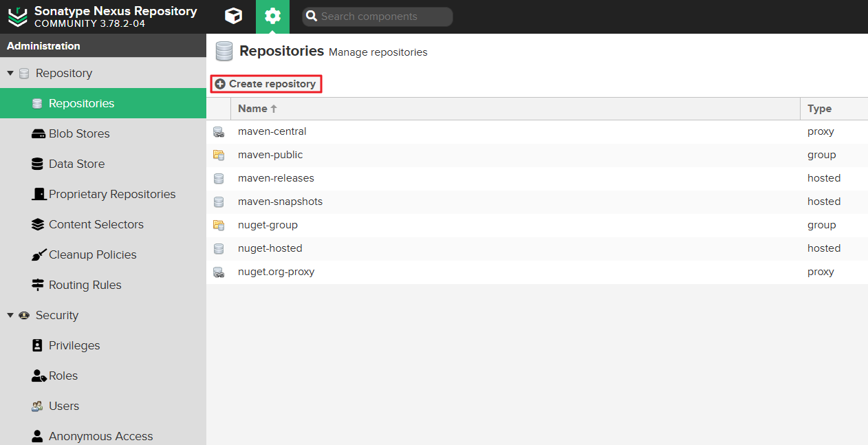Open the maven-central repository row
868x445 pixels.
(537, 131)
